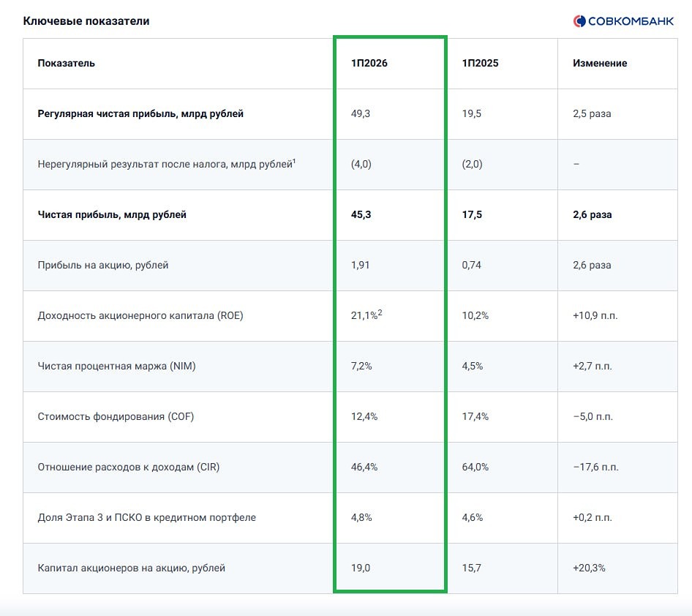Select the Регулярная чистая прибыль row label
Screen dimensions: 692x616
click(140, 114)
